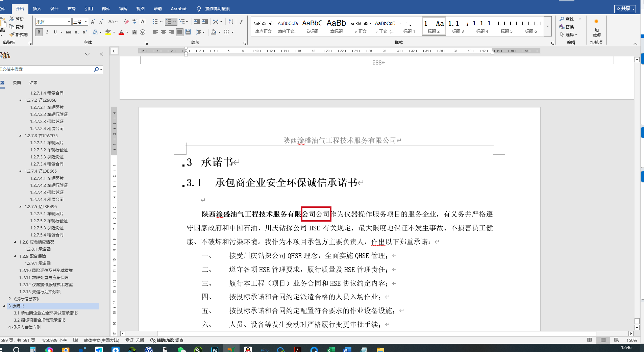Toggle Italic formatting
Image resolution: width=644 pixels, height=352 pixels.
point(47,32)
